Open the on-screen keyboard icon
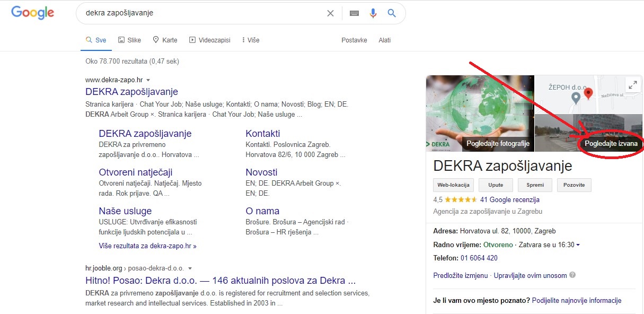 tap(354, 13)
